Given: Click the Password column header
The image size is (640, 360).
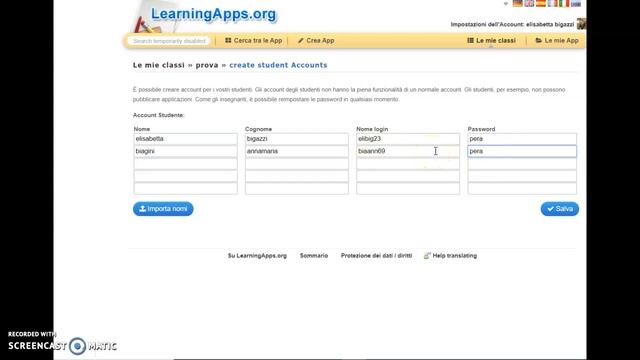Looking at the screenshot, I should click(x=481, y=129).
